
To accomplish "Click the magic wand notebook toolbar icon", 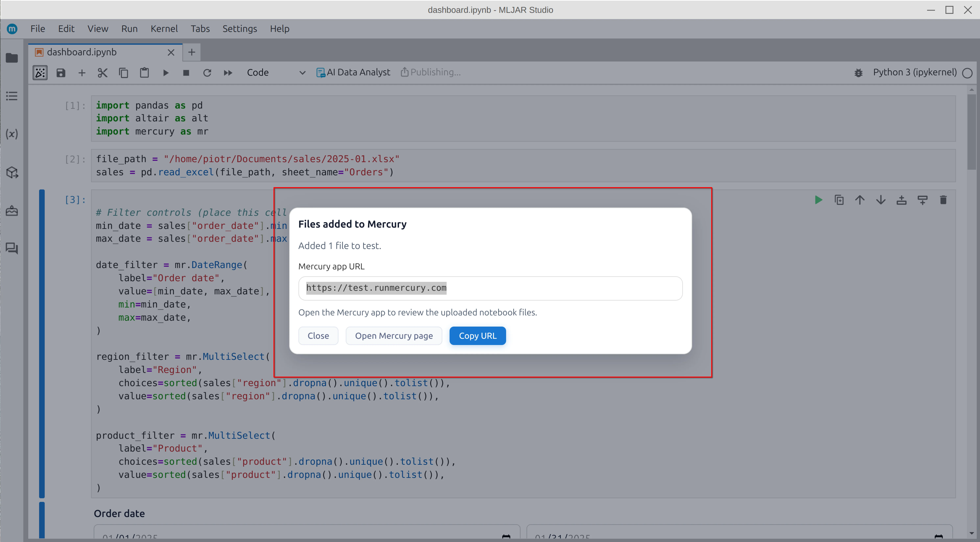I will pos(40,73).
